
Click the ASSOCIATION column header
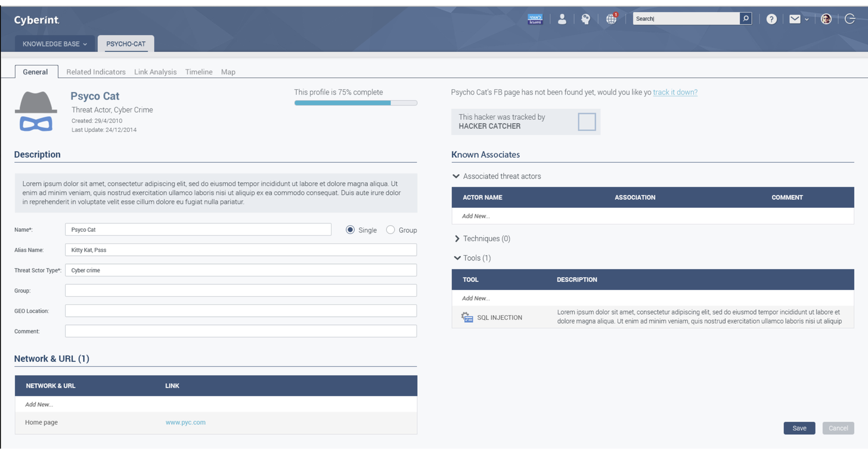[x=635, y=197]
